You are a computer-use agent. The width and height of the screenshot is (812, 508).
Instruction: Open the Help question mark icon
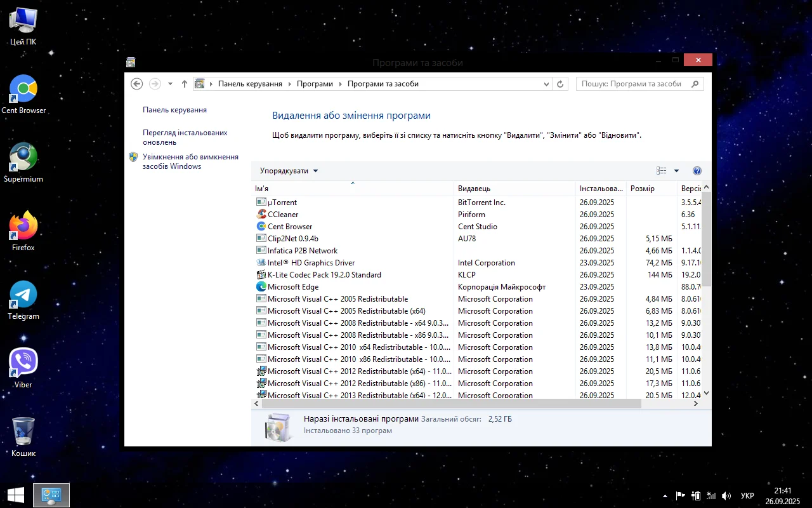(697, 171)
